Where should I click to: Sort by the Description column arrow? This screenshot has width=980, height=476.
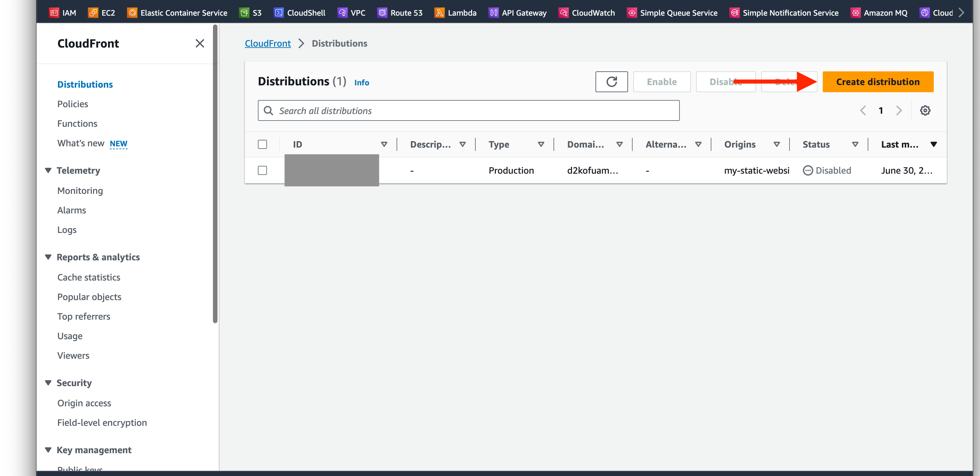tap(462, 144)
